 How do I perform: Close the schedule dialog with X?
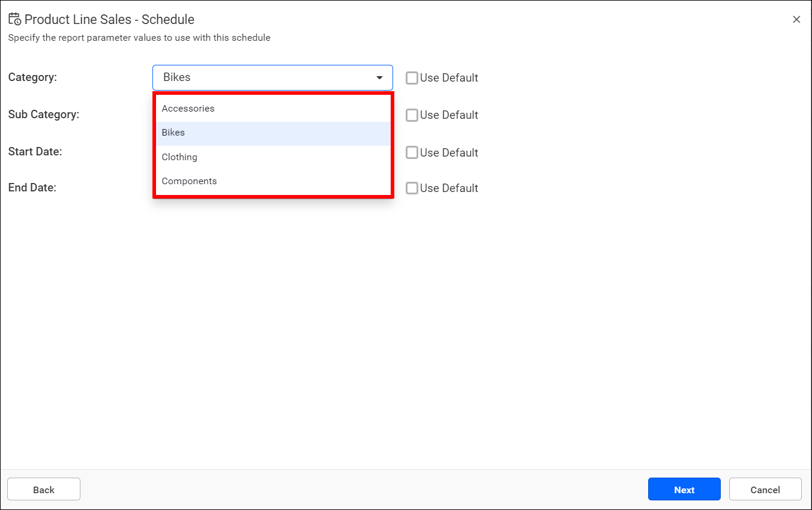click(x=796, y=19)
